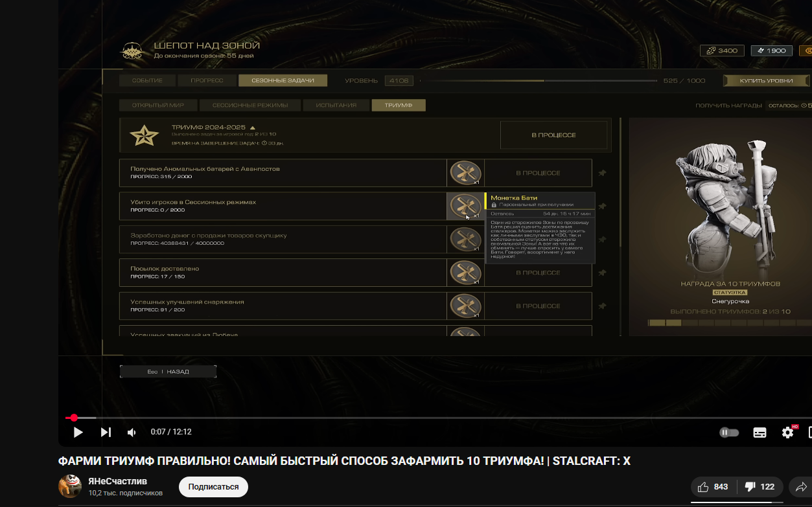
Task: Click the 3400 currency counter
Action: pos(722,51)
